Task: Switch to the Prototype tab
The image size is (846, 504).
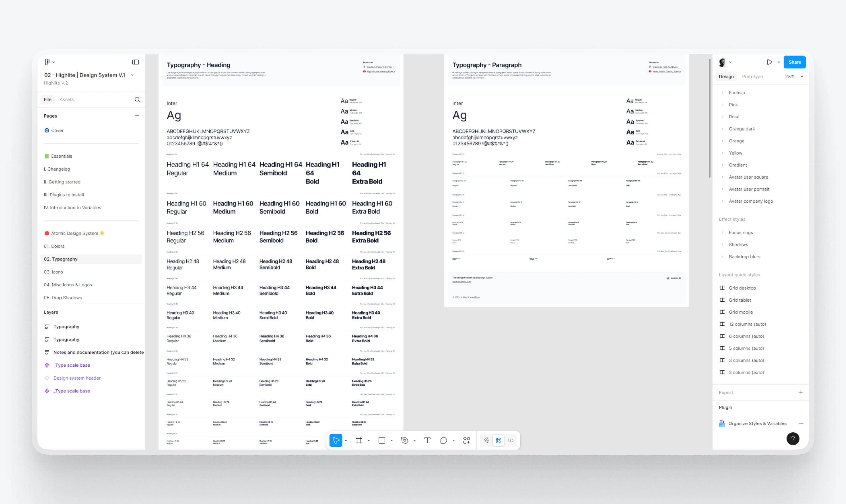Action: (x=752, y=76)
